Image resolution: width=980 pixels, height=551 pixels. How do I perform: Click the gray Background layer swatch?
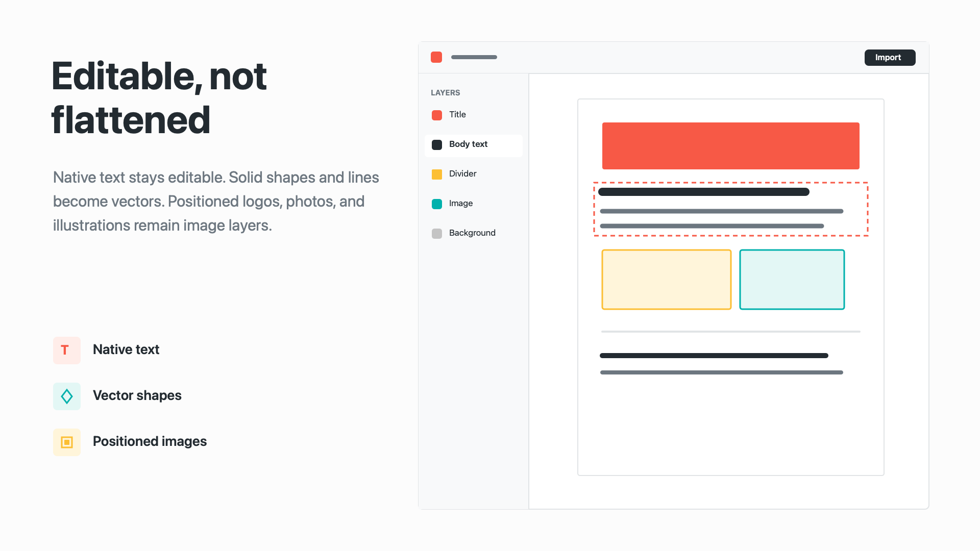click(437, 234)
